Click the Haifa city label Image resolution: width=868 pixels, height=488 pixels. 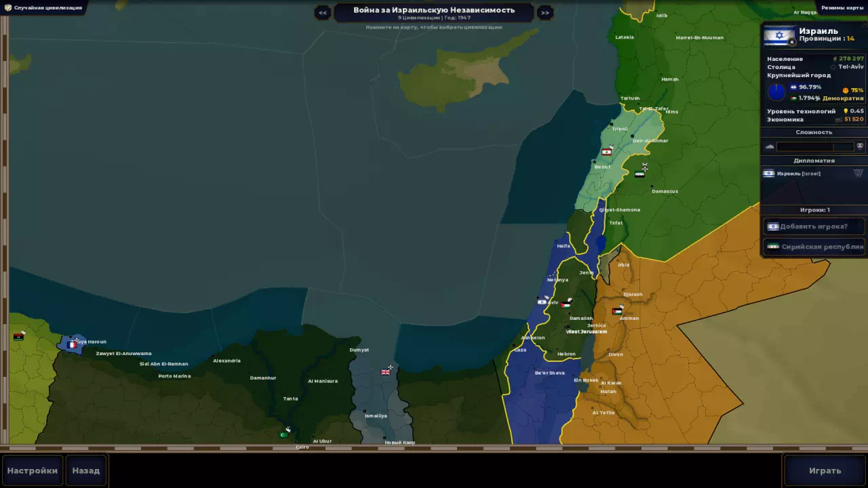[x=564, y=246]
